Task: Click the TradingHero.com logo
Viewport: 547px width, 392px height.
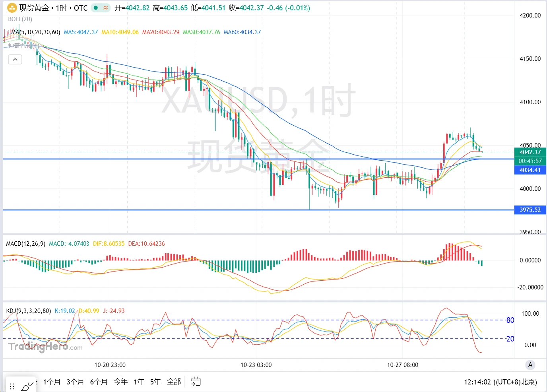Action: click(x=45, y=347)
